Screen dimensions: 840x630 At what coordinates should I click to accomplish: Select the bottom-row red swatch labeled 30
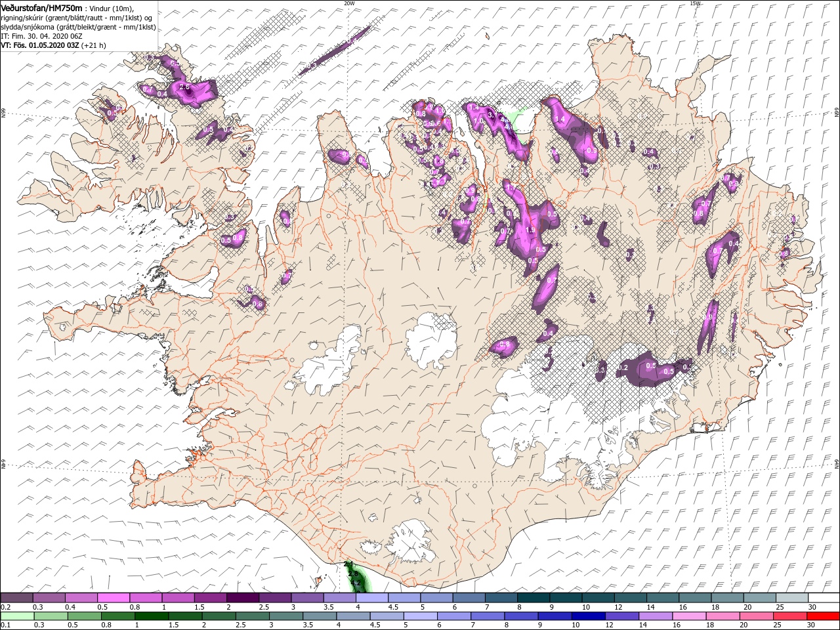tap(824, 616)
